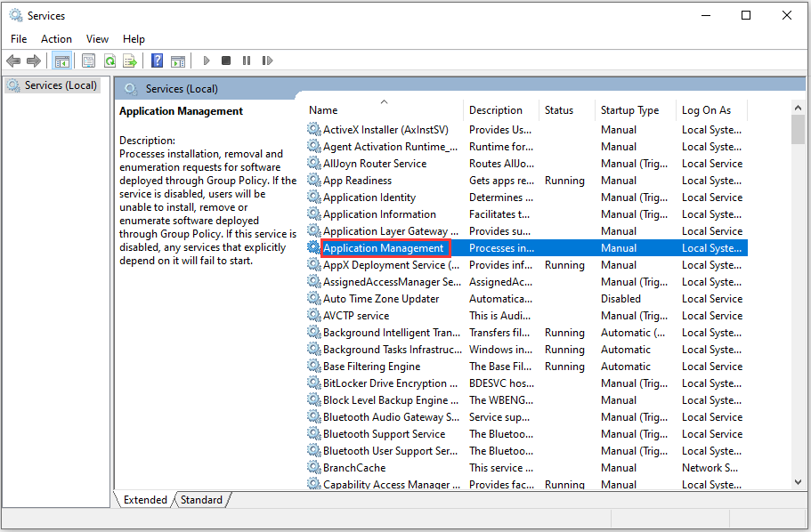Click the Refresh toolbar icon

[x=109, y=61]
